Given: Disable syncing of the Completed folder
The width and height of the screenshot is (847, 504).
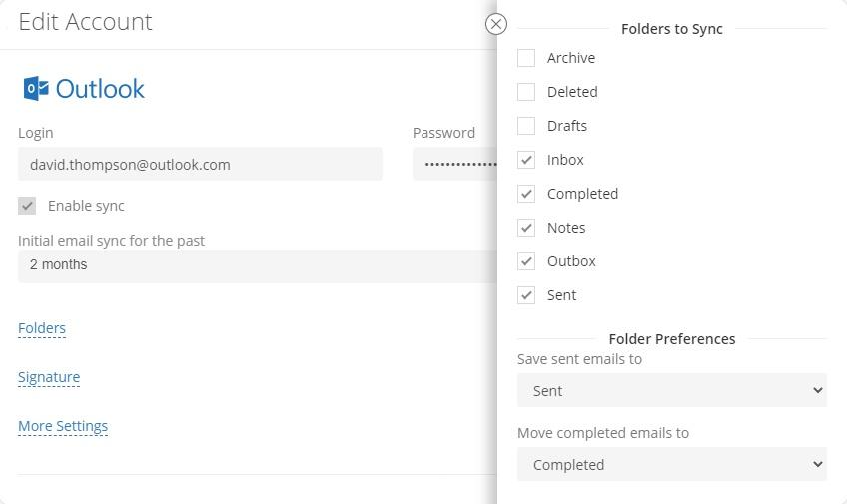Looking at the screenshot, I should (526, 194).
